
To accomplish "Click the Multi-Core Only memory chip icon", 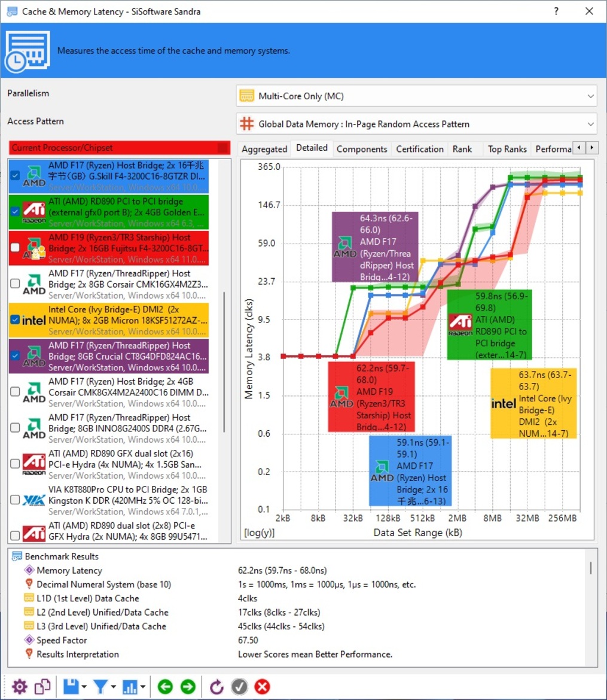I will click(246, 96).
